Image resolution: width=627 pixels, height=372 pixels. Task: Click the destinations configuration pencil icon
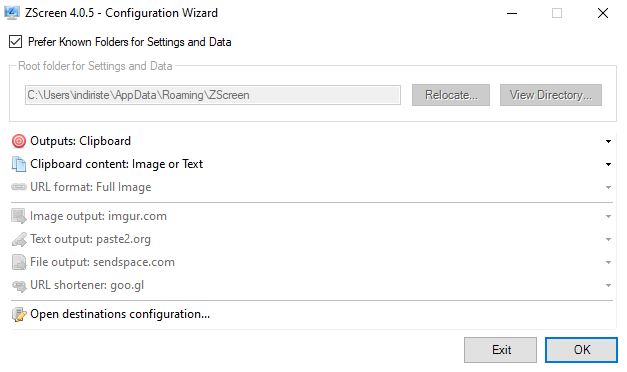(x=19, y=314)
